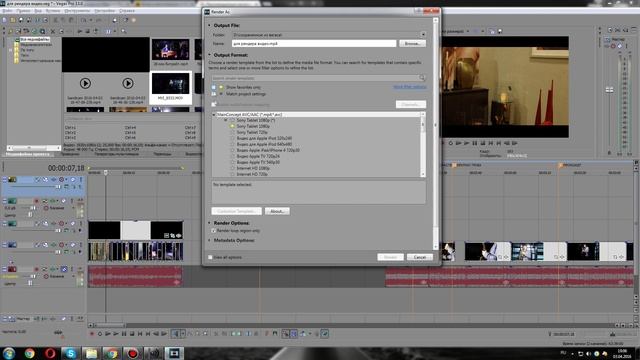Click the Play button under the video preview
Image resolution: width=640 pixels, height=360 pixels.
pyautogui.click(x=467, y=143)
